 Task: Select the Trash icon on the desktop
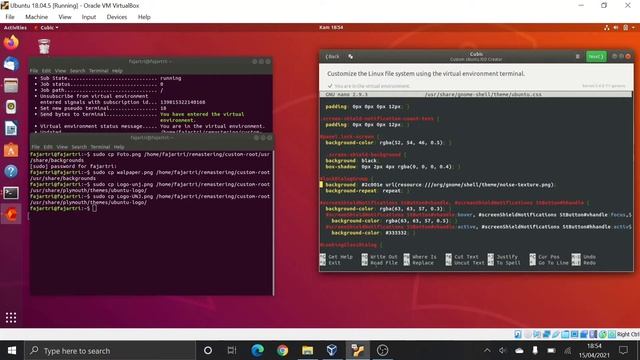coord(44,47)
